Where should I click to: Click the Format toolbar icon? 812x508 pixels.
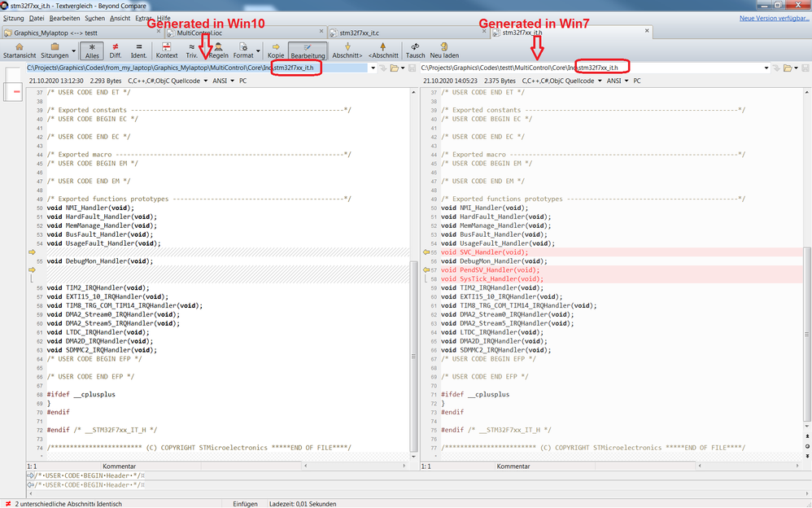click(243, 47)
